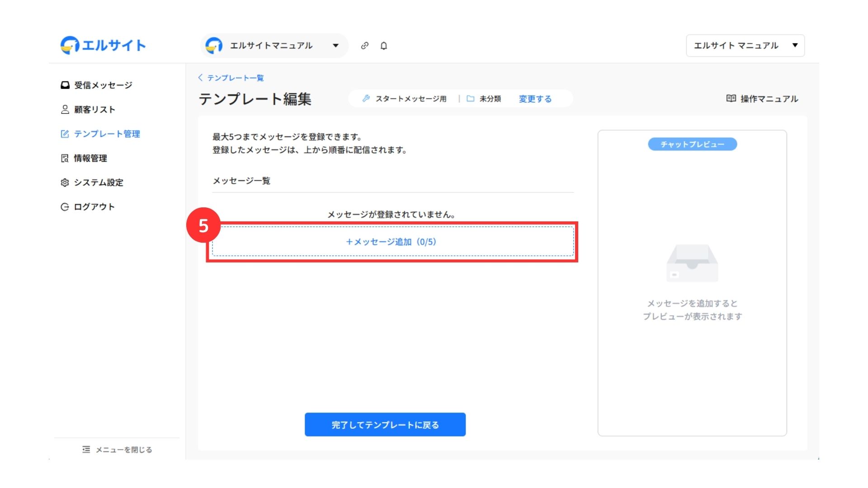This screenshot has height=488, width=868.
Task: Click the 顧客リスト person icon
Action: (65, 109)
